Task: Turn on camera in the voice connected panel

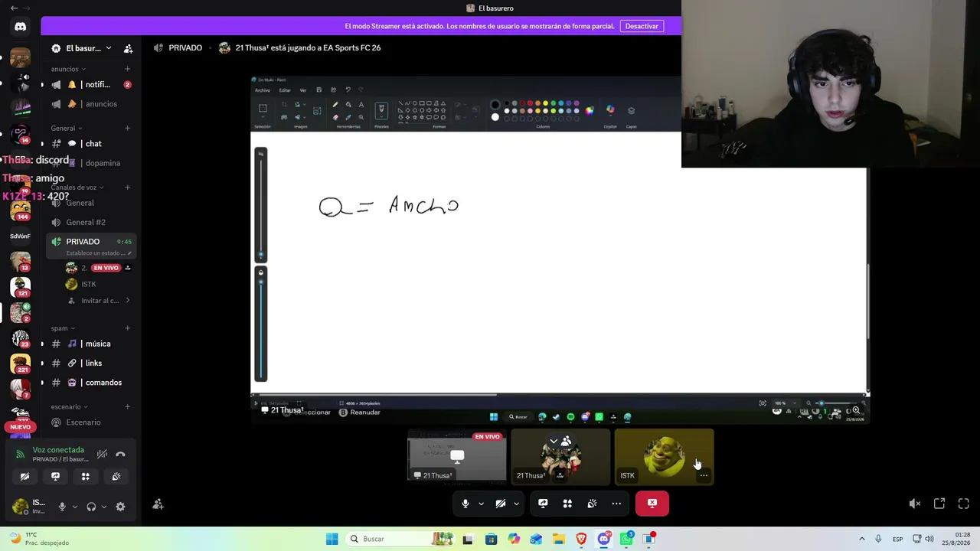Action: point(24,476)
